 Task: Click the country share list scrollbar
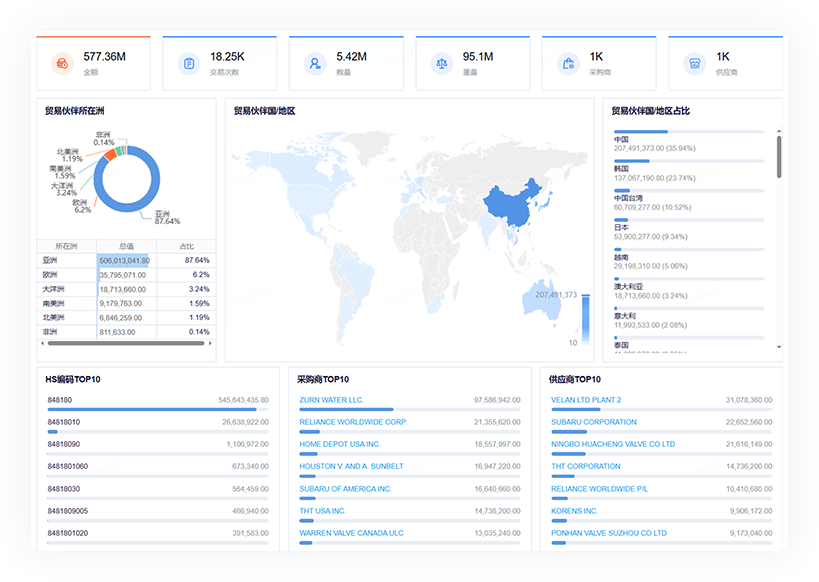(779, 158)
